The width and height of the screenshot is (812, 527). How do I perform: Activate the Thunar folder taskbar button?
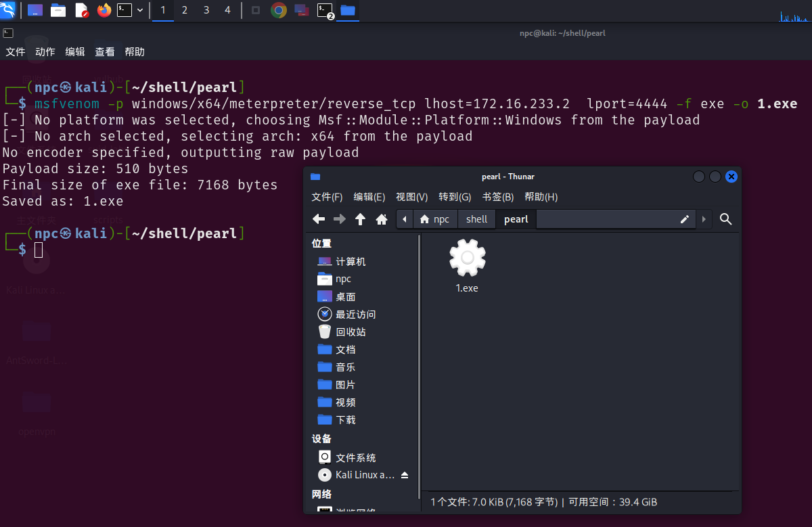(x=348, y=10)
